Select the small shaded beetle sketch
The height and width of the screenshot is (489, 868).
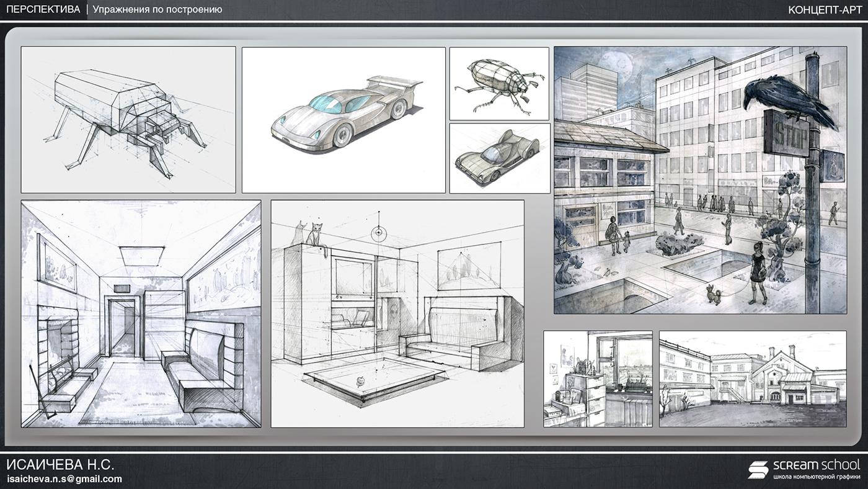[499, 84]
